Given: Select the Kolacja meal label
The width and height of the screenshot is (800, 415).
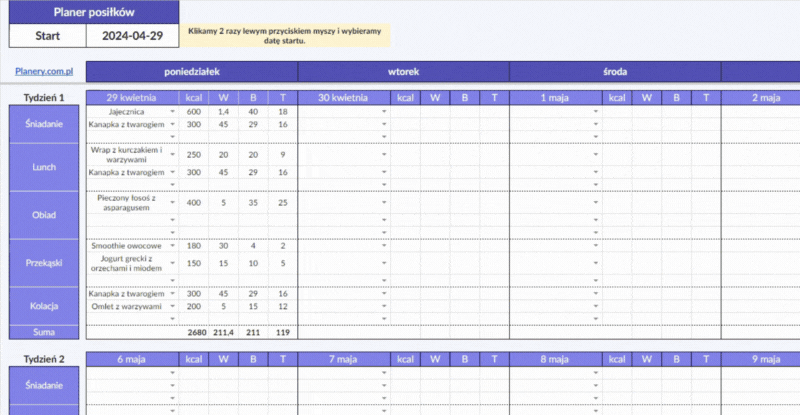Looking at the screenshot, I should [x=44, y=306].
